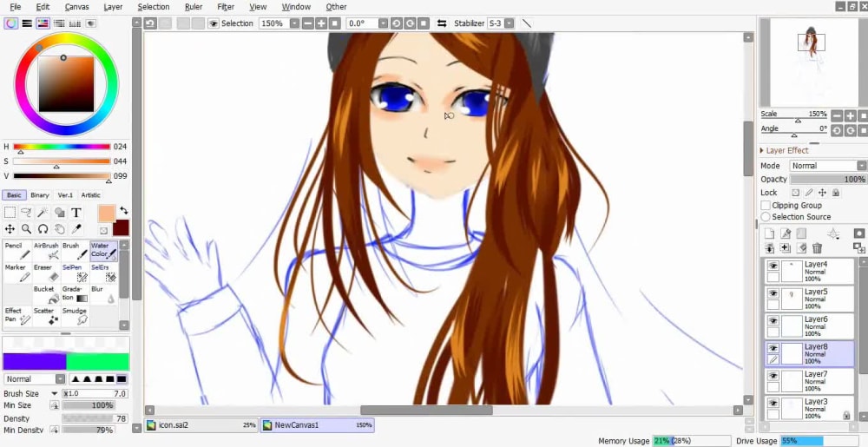Image resolution: width=868 pixels, height=447 pixels.
Task: Choose the magic wand tool
Action: tap(43, 213)
